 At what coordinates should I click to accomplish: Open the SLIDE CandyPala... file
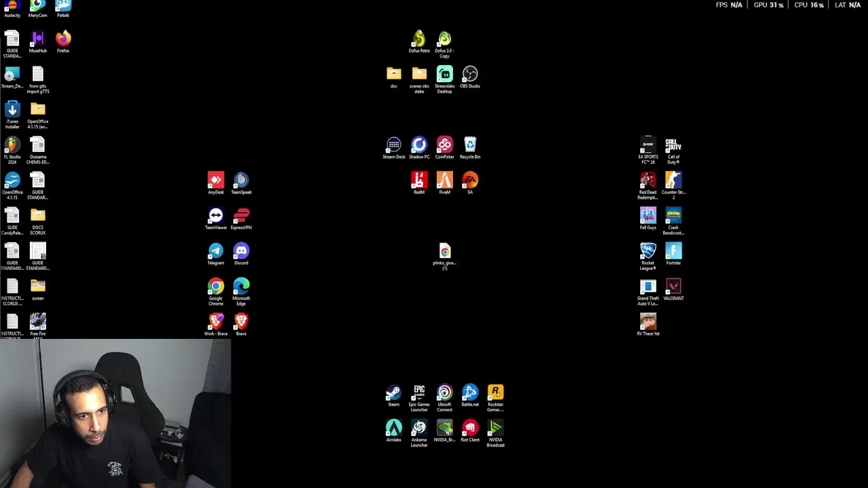12,221
